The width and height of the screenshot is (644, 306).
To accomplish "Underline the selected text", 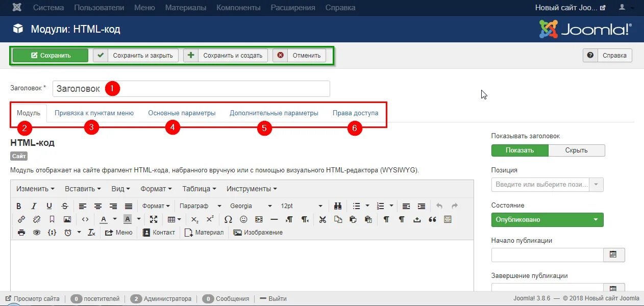I will pos(49,206).
